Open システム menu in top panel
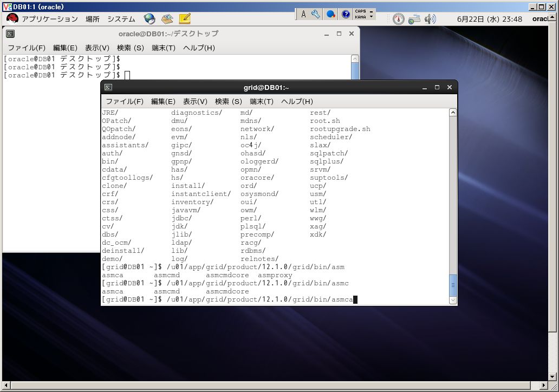 121,19
